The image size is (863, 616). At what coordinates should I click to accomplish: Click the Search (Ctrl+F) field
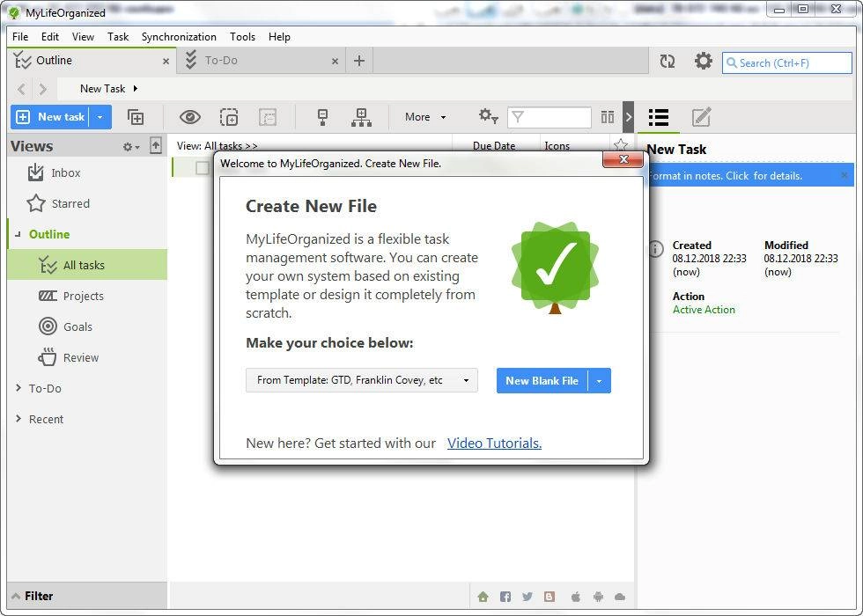(786, 62)
